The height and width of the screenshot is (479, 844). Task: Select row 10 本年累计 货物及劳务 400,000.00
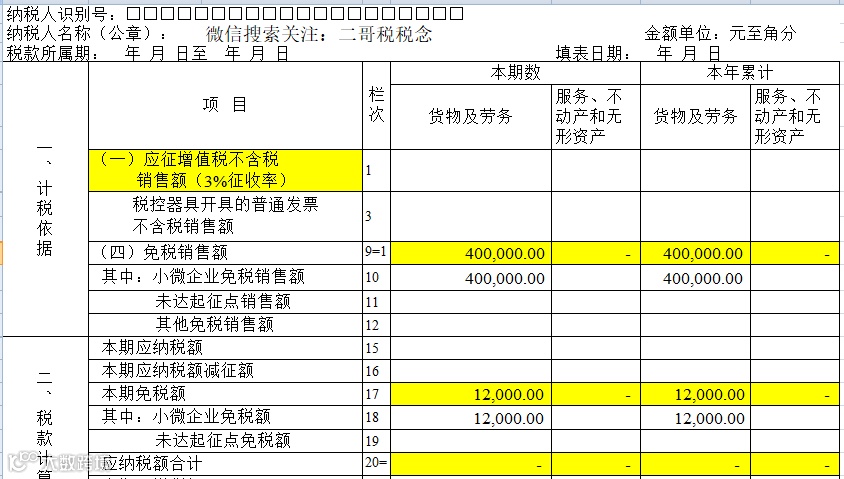coord(695,278)
